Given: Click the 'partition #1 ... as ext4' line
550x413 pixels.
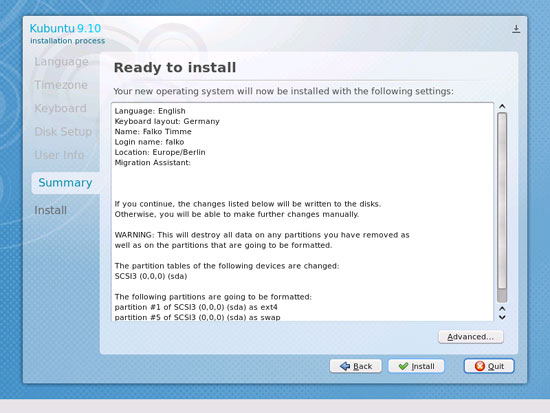Looking at the screenshot, I should pyautogui.click(x=196, y=307).
